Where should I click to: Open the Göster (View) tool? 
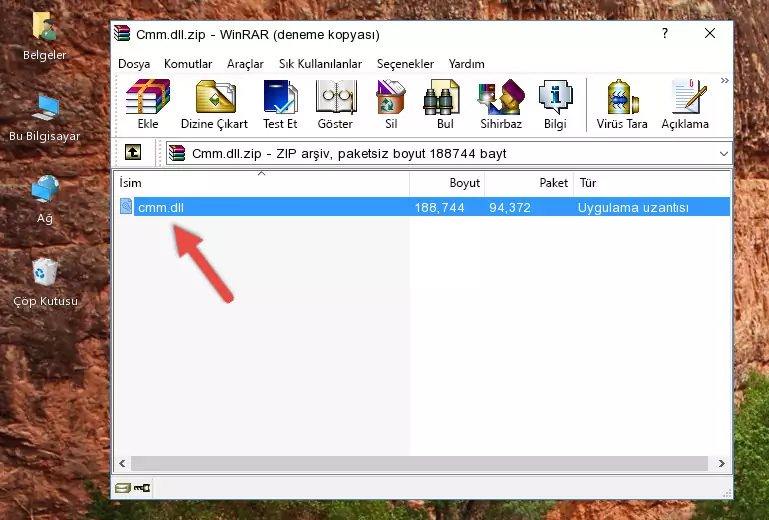[x=335, y=104]
